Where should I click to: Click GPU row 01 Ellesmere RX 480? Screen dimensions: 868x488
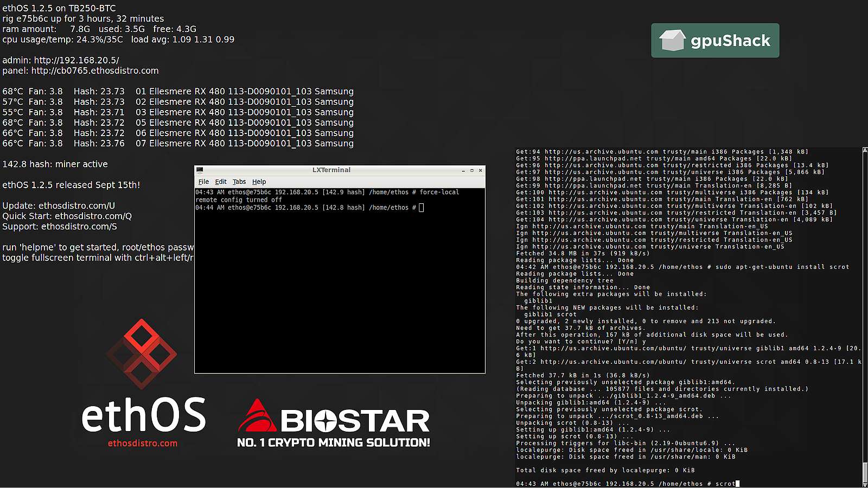(x=178, y=91)
